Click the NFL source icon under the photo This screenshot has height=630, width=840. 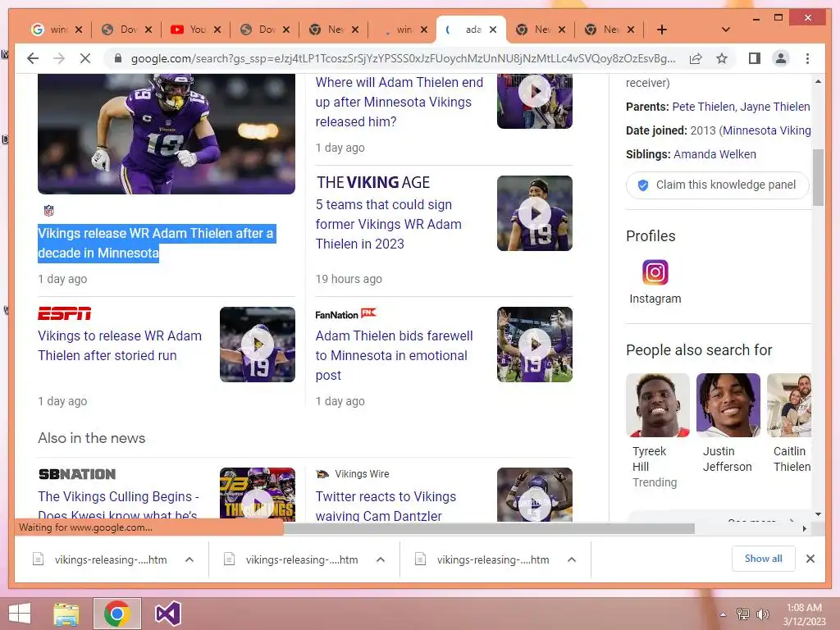click(x=48, y=211)
